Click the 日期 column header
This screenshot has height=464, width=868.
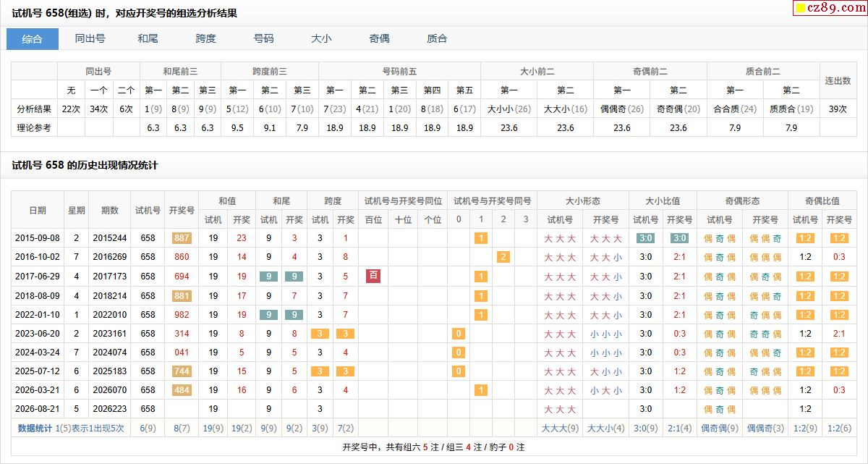click(x=38, y=210)
